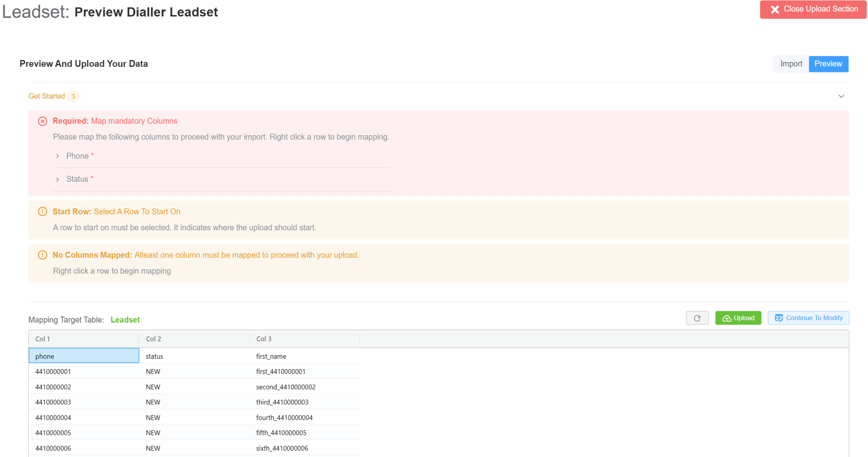Click the red error icon beside Required
Screen dimensions: 868x457
click(43, 122)
